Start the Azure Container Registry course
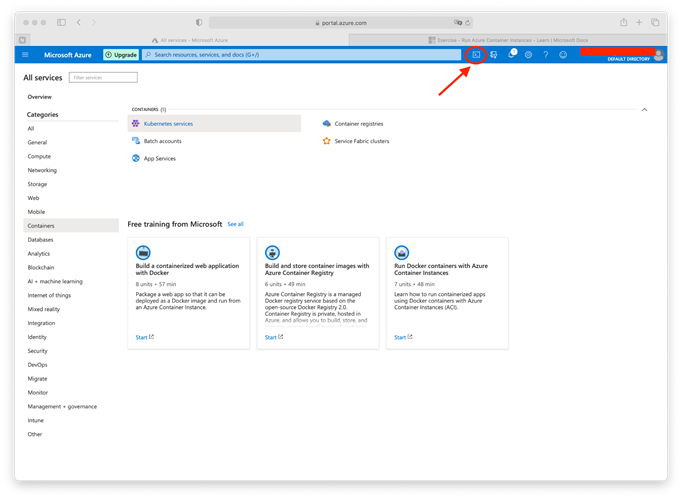This screenshot has width=682, height=499. tap(274, 337)
